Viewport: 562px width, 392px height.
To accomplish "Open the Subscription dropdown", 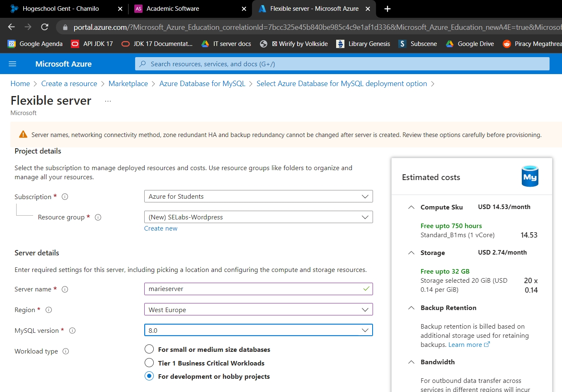I will [x=259, y=196].
